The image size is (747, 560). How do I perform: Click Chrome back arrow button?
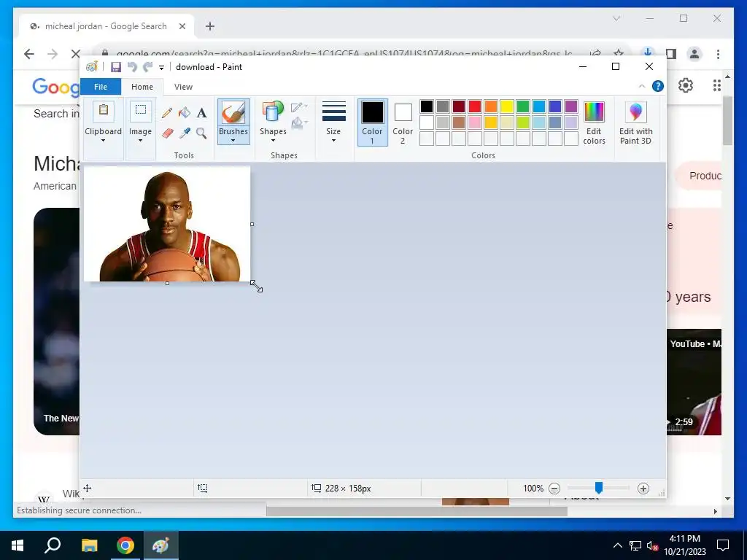tap(29, 54)
